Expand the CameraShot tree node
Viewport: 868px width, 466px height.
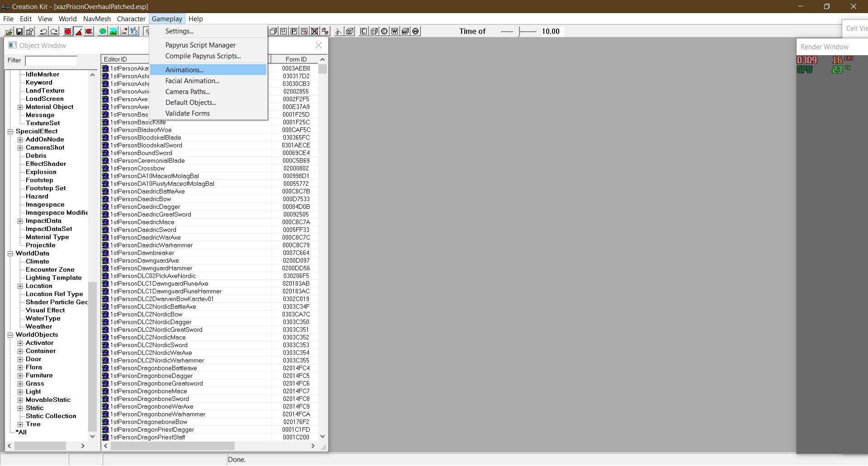(x=20, y=148)
